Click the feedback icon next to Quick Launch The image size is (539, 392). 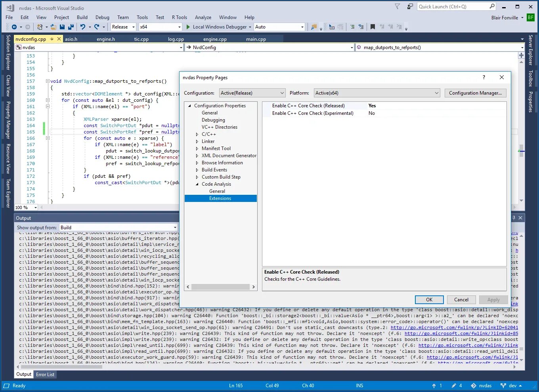[x=410, y=6]
